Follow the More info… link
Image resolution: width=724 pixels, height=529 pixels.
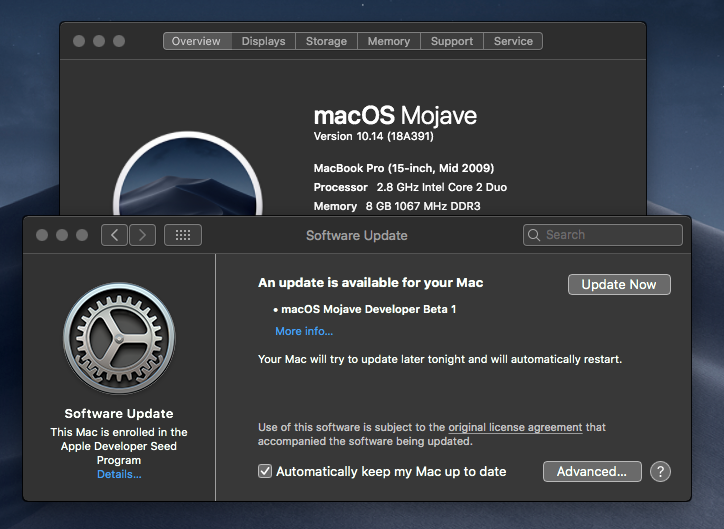click(x=304, y=331)
